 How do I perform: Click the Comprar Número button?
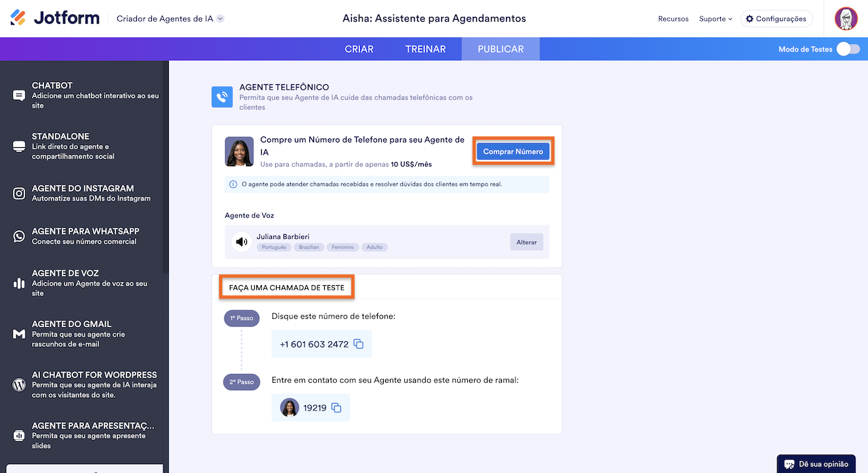pyautogui.click(x=513, y=151)
